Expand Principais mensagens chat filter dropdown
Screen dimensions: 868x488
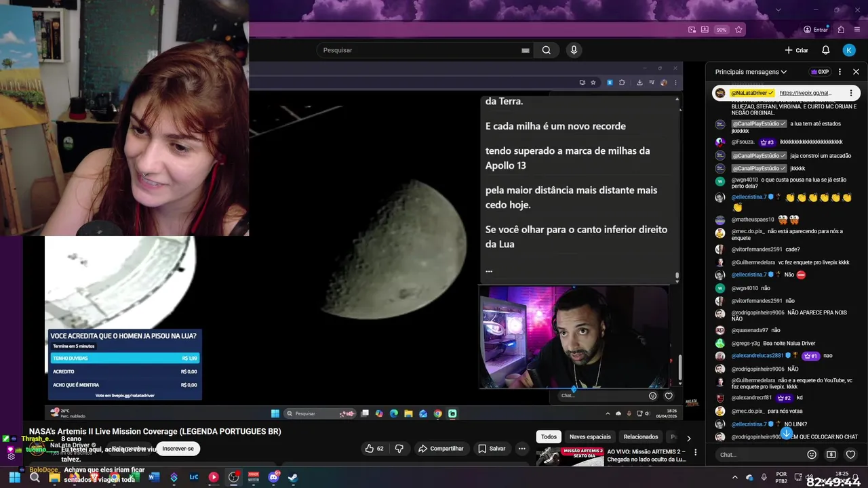pos(751,72)
